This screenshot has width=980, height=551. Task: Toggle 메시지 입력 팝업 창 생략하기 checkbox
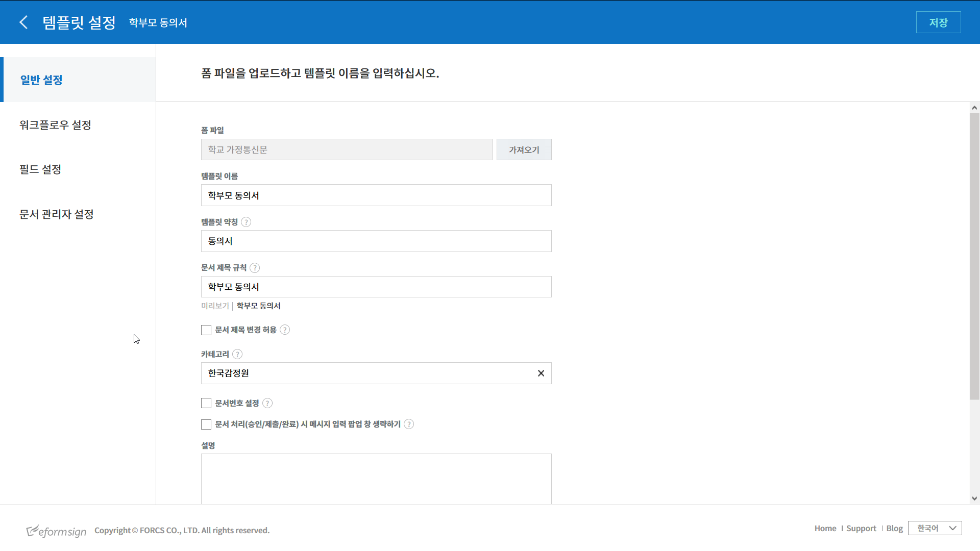[206, 424]
